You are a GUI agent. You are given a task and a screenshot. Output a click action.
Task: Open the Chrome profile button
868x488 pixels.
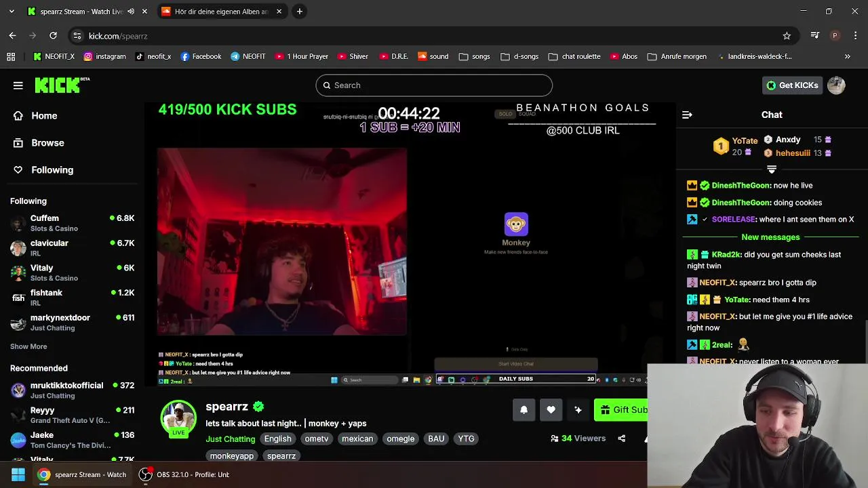pyautogui.click(x=835, y=36)
